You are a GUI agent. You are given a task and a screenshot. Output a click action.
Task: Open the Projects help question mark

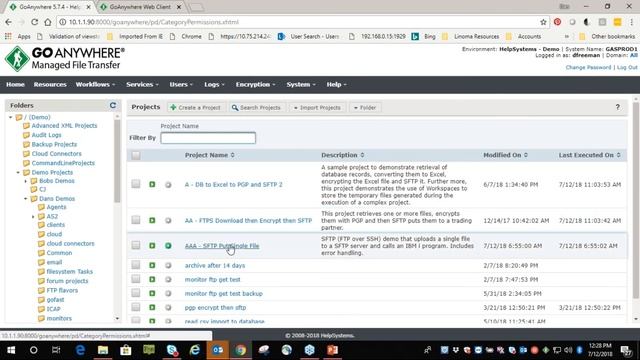pos(618,107)
